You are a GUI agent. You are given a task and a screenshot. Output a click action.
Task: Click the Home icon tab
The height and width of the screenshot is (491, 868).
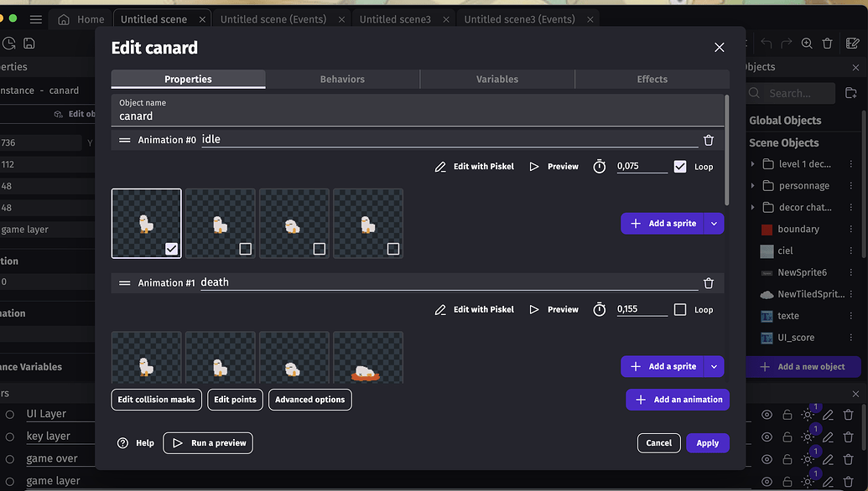pyautogui.click(x=81, y=19)
